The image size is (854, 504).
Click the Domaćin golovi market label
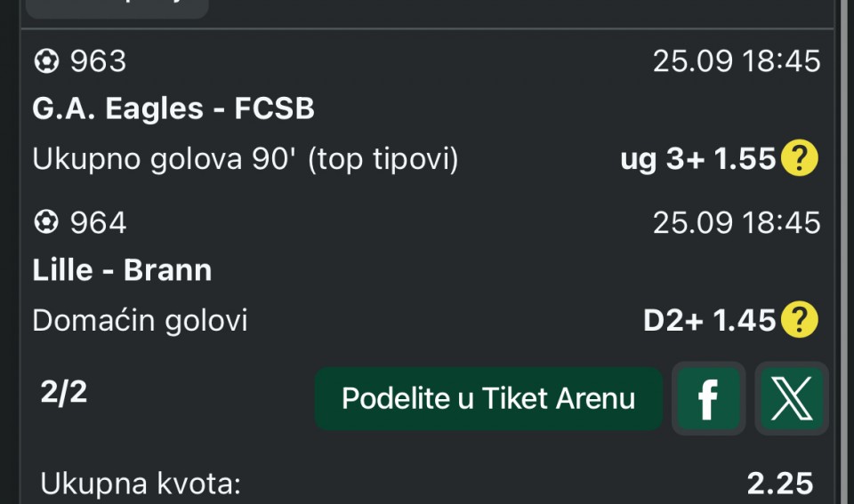pyautogui.click(x=140, y=320)
